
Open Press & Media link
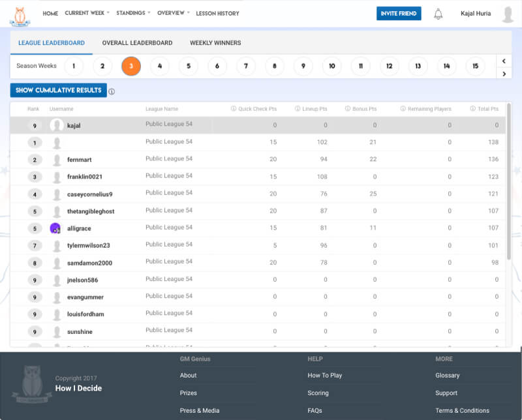point(200,410)
